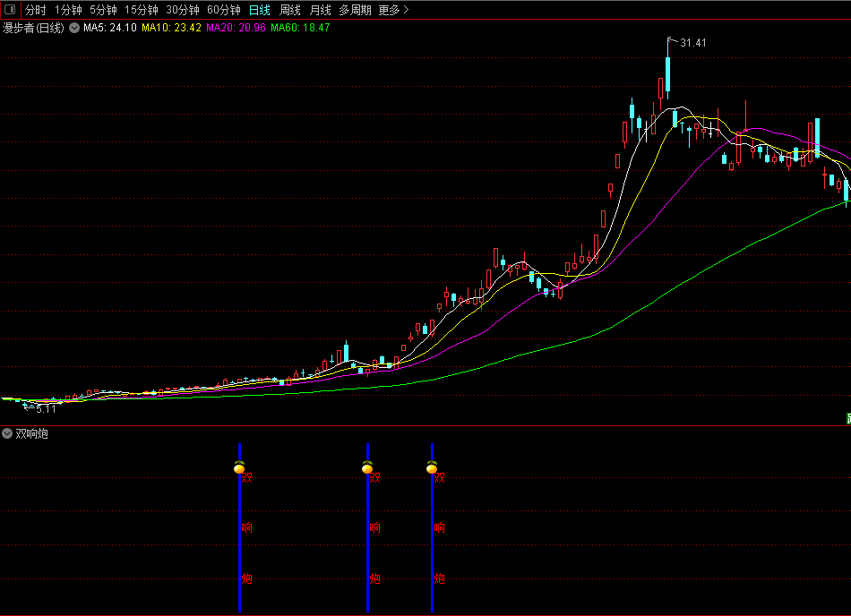Click the MA10: 23.42 label
851x616 pixels.
click(171, 28)
